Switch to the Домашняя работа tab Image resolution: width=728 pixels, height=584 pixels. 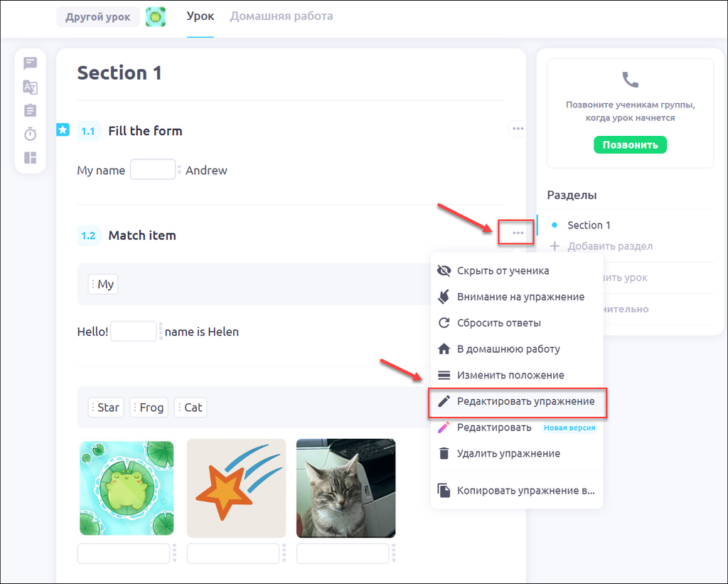pyautogui.click(x=281, y=16)
